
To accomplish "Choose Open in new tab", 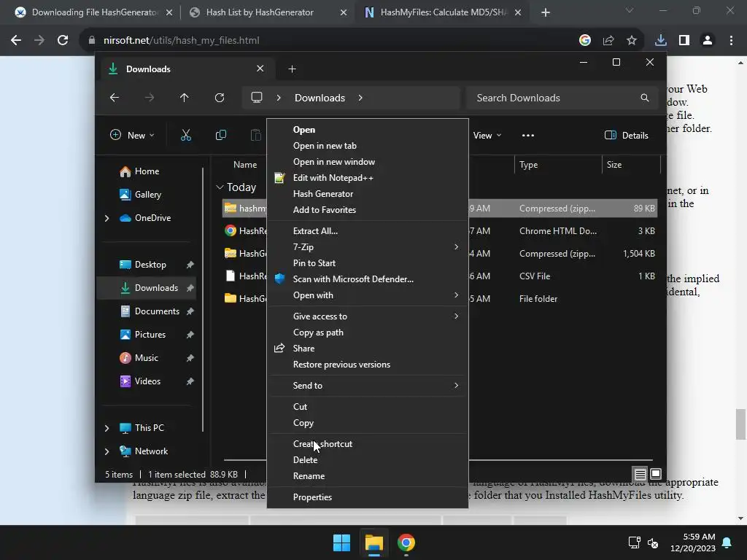I will 368,146.
